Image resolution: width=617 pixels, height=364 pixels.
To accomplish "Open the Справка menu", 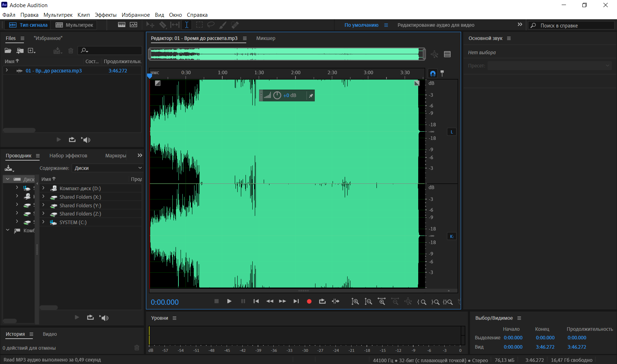I will click(197, 15).
